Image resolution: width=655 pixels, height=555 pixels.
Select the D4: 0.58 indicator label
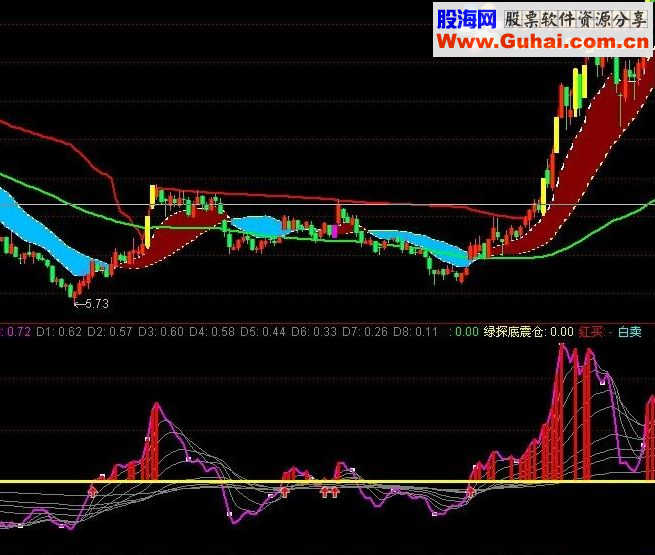pos(212,332)
